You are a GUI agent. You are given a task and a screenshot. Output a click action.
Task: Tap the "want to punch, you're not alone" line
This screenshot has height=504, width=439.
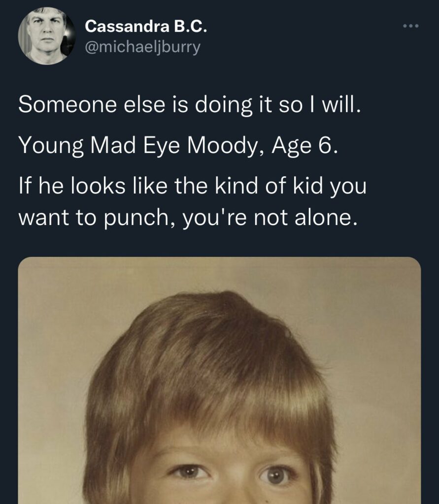[187, 219]
